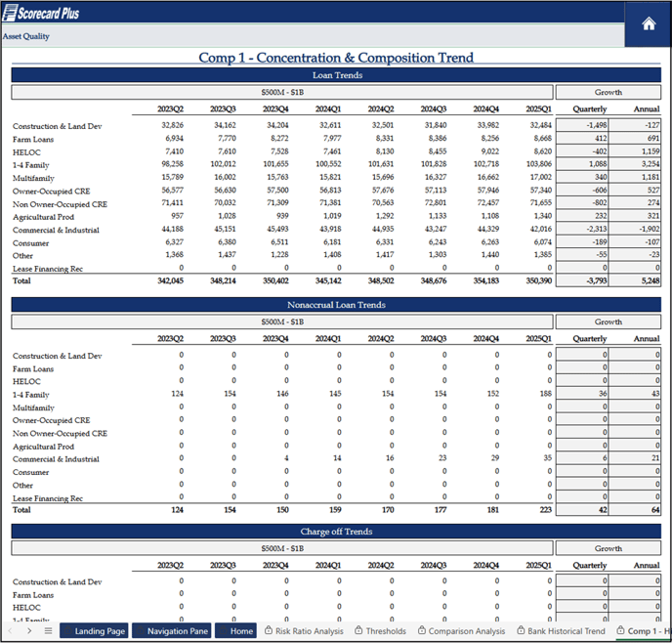Select the Charge off Trends header

(336, 532)
